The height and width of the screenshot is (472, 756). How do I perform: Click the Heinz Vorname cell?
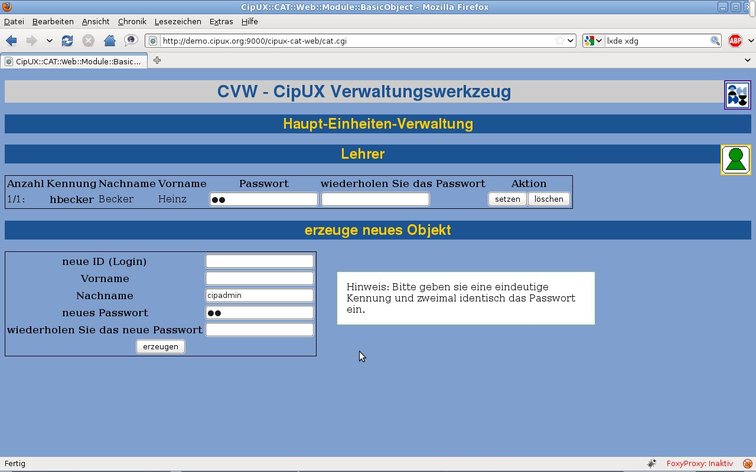coord(172,199)
